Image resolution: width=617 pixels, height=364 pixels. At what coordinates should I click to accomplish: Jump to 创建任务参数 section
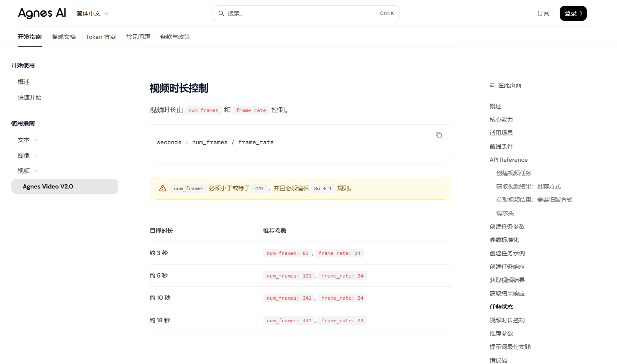[507, 227]
